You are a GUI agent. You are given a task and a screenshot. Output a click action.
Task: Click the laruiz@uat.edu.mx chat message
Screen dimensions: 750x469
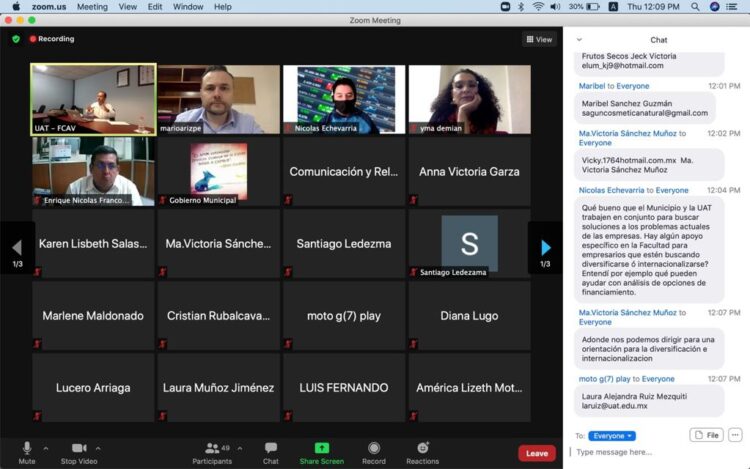649,401
